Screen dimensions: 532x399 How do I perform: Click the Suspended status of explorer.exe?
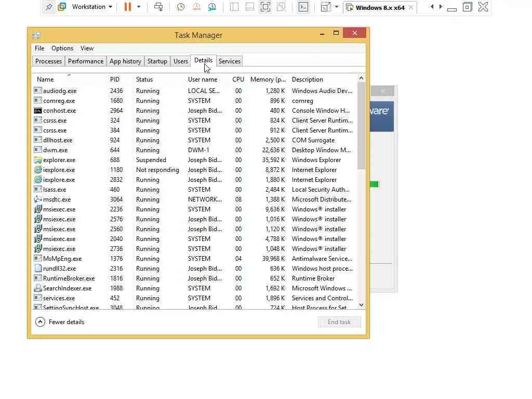coord(151,160)
